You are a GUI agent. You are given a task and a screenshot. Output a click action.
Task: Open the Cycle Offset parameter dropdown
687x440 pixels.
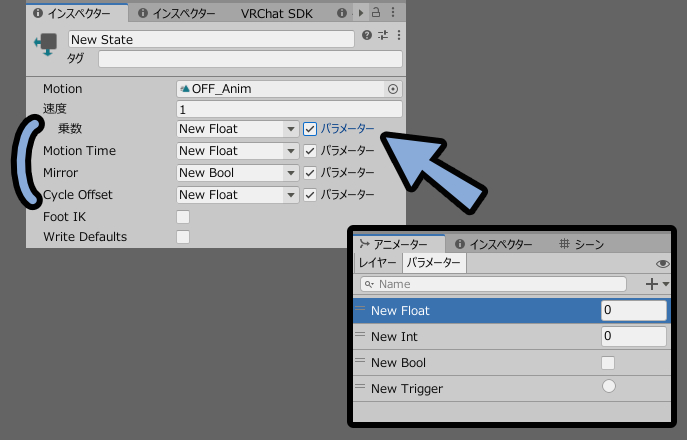coord(237,195)
